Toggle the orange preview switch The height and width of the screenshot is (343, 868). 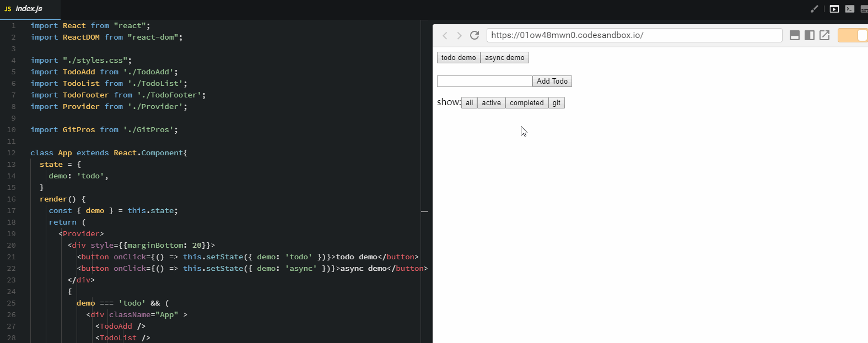[853, 35]
